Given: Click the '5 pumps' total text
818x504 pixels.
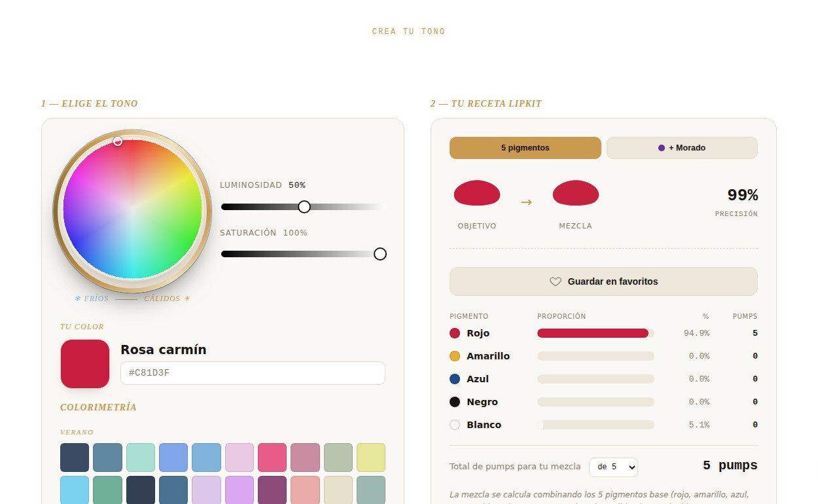Looking at the screenshot, I should [730, 465].
